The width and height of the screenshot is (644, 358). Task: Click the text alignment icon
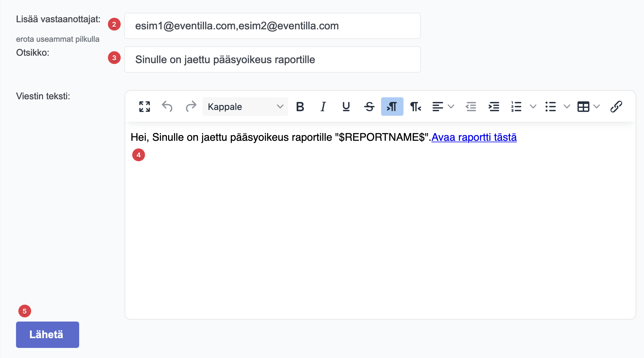pyautogui.click(x=438, y=107)
